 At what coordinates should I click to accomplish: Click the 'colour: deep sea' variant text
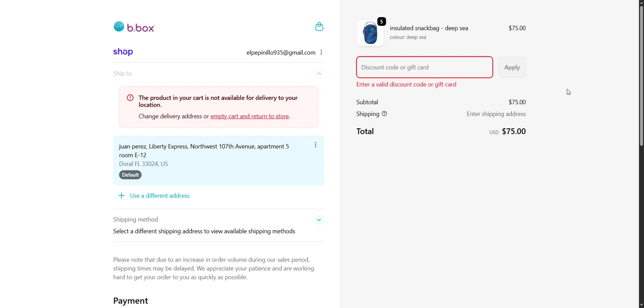tap(408, 37)
